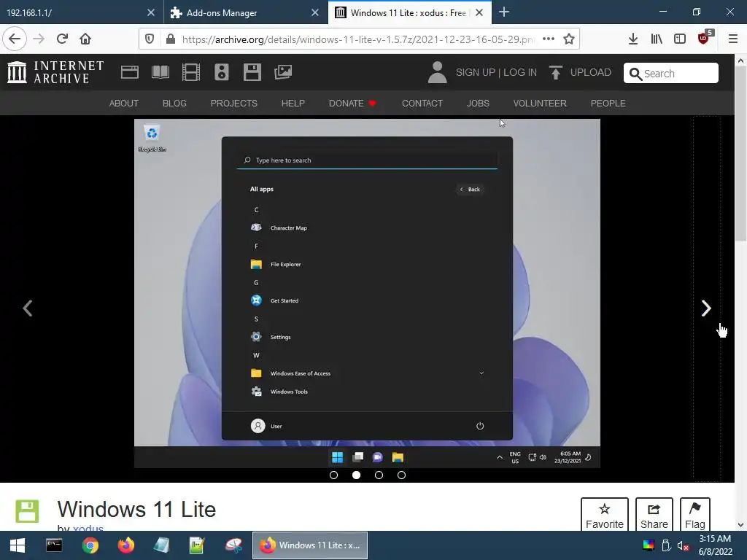Click the SIGN UP link
Screen dimensions: 747x560
pyautogui.click(x=476, y=72)
